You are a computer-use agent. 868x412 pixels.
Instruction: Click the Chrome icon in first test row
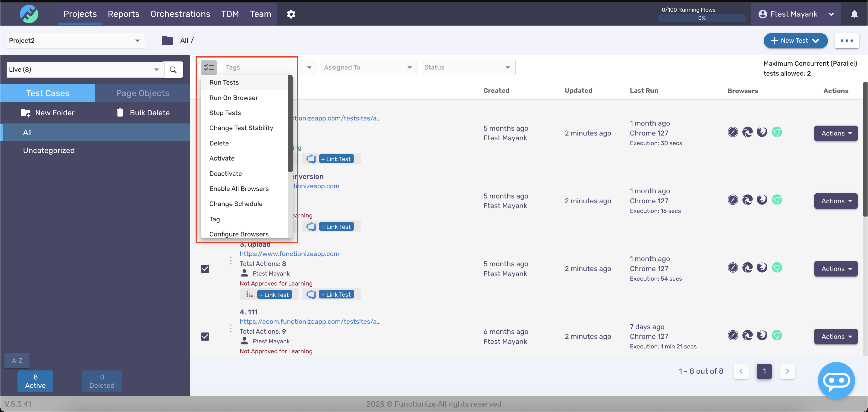point(777,132)
